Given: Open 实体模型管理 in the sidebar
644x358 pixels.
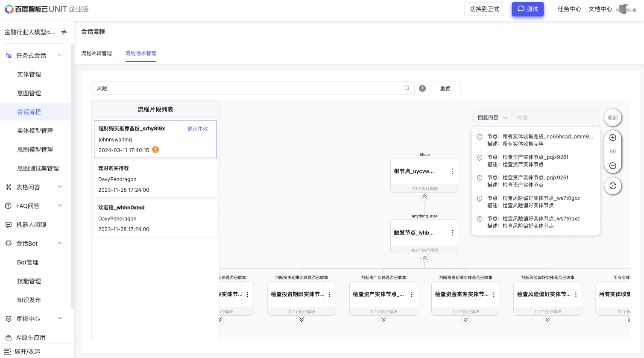Looking at the screenshot, I should click(35, 131).
